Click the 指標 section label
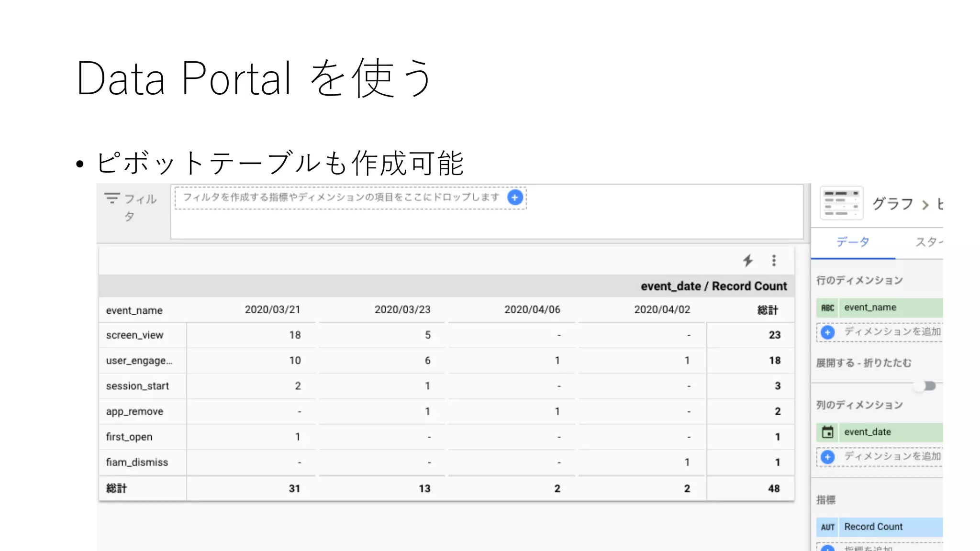 click(x=826, y=500)
